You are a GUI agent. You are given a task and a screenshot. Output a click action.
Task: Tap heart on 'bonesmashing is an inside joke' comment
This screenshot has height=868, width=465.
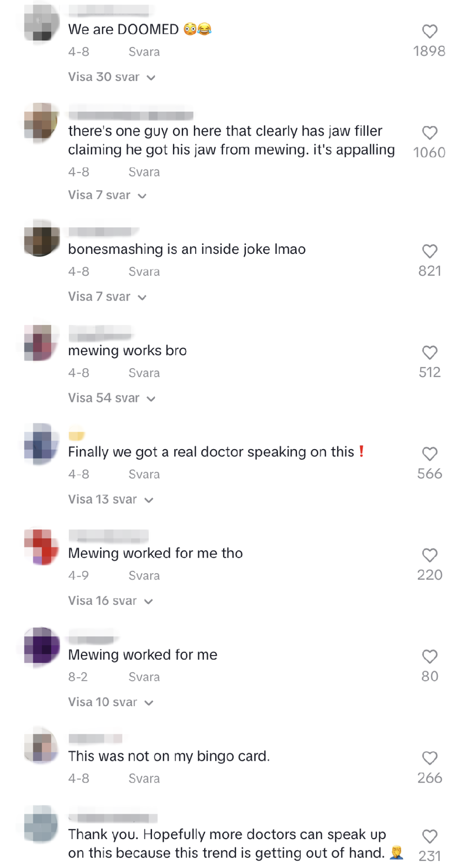point(429,251)
